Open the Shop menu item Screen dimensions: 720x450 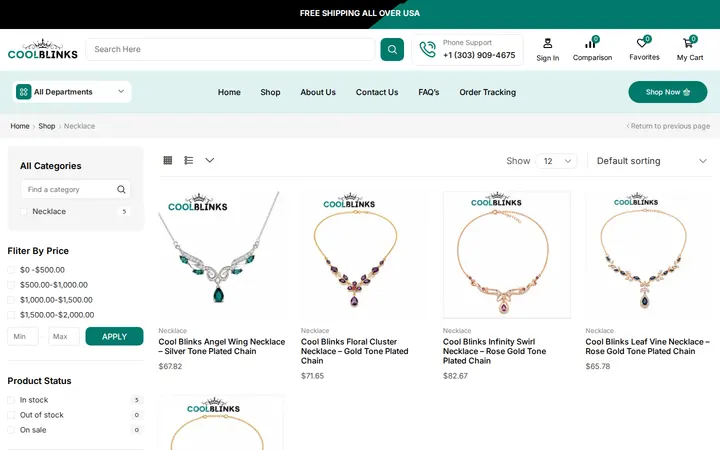pyautogui.click(x=270, y=92)
